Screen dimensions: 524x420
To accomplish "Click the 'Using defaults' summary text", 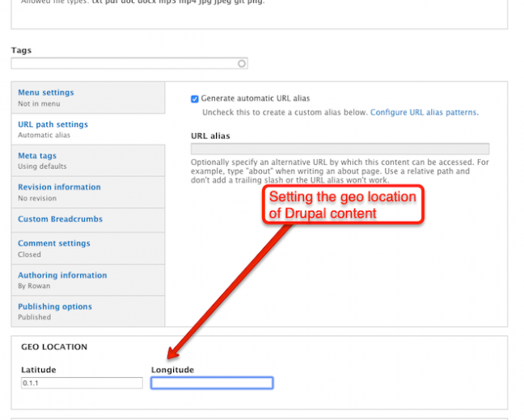I will pos(42,166).
